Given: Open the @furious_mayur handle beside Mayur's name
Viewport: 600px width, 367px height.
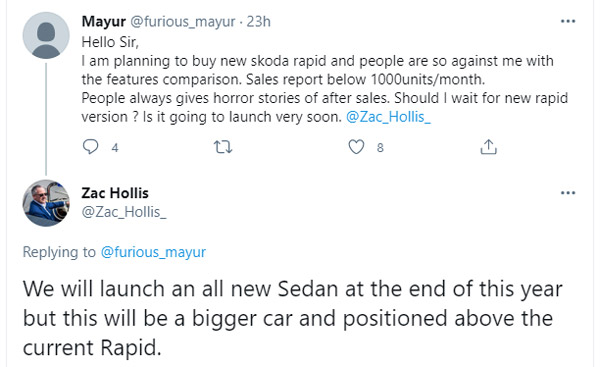Looking at the screenshot, I should click(x=183, y=22).
